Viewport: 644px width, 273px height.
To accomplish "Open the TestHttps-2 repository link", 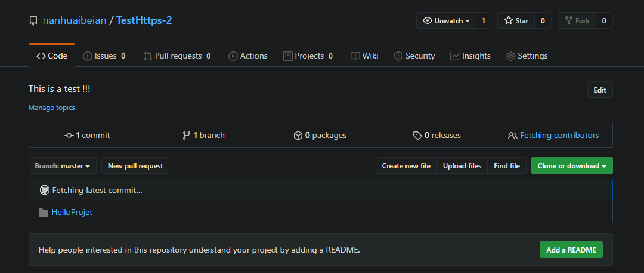I will (x=144, y=20).
